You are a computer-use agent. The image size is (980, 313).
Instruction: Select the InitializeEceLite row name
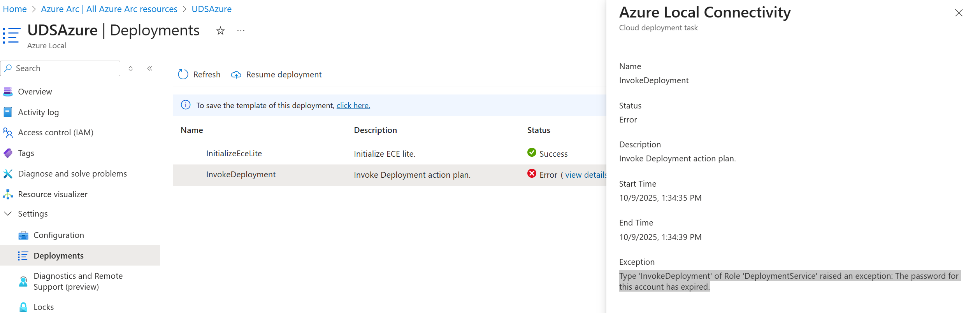234,154
